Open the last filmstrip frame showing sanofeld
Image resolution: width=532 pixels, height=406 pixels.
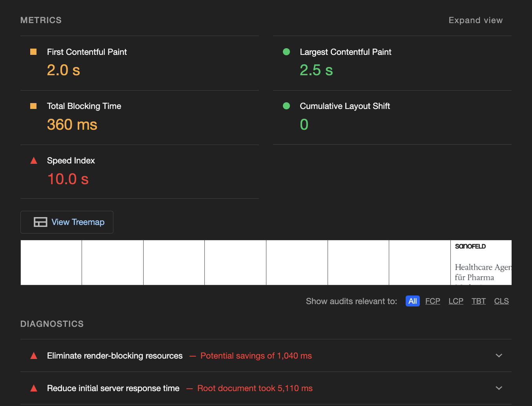click(x=481, y=263)
